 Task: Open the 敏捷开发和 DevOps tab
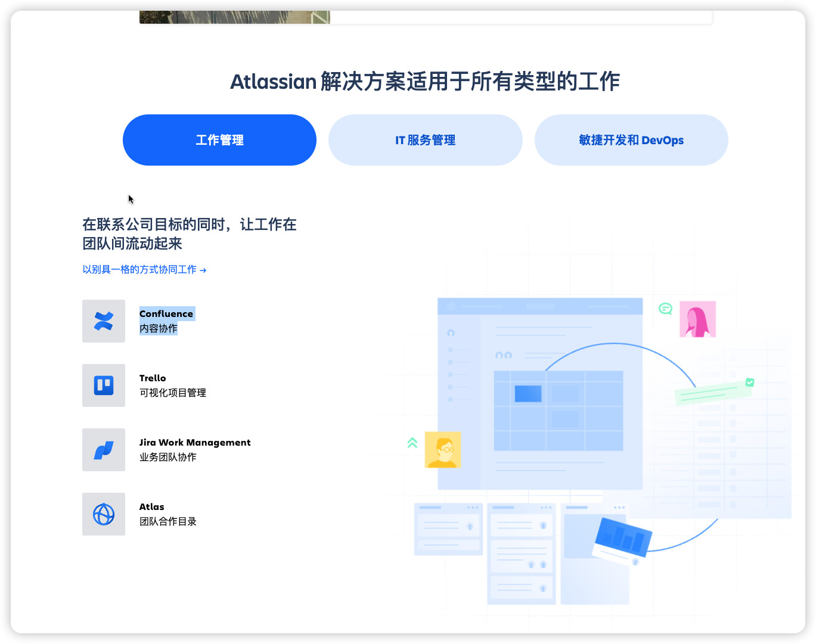[x=631, y=140]
